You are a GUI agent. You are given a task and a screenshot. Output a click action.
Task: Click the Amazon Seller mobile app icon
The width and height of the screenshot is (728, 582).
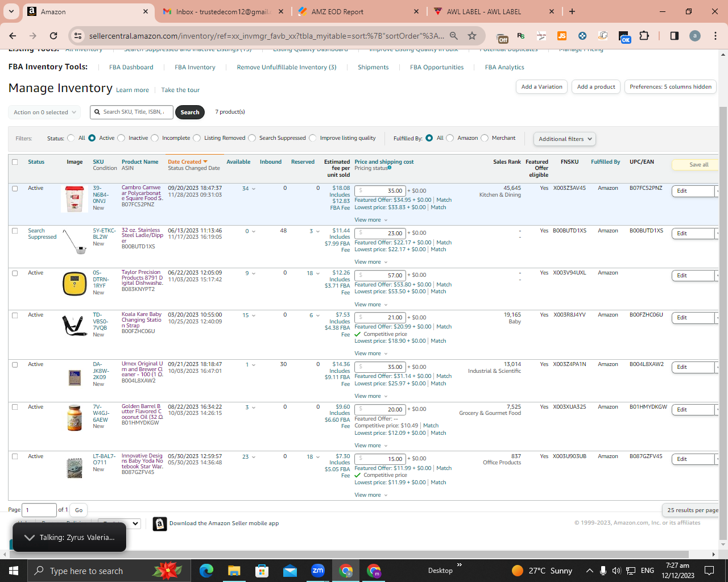click(x=160, y=523)
